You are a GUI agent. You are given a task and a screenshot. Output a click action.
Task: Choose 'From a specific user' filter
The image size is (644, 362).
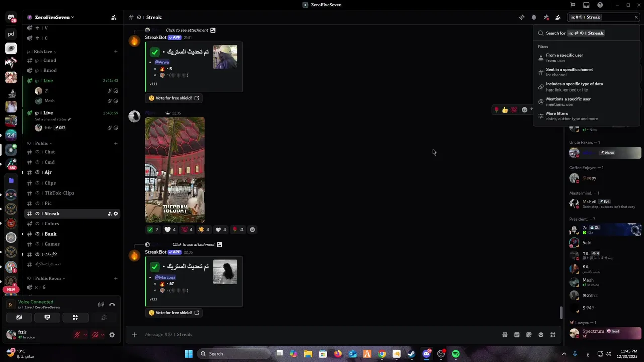pyautogui.click(x=587, y=58)
